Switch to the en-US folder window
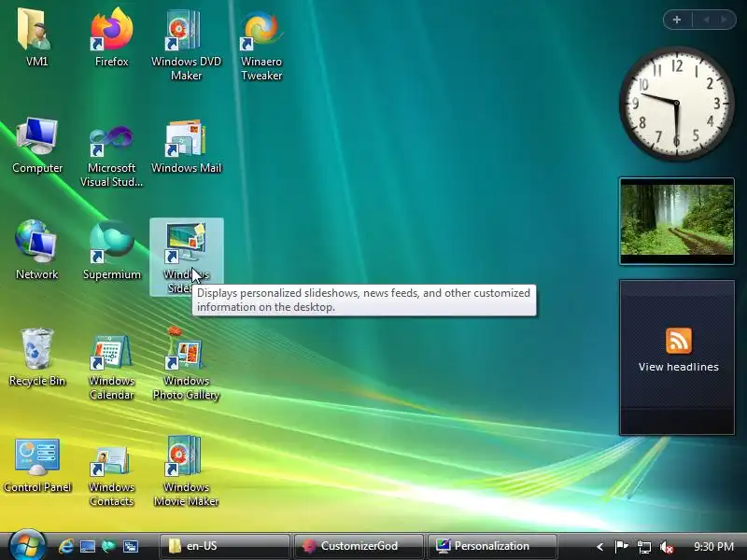 [224, 546]
